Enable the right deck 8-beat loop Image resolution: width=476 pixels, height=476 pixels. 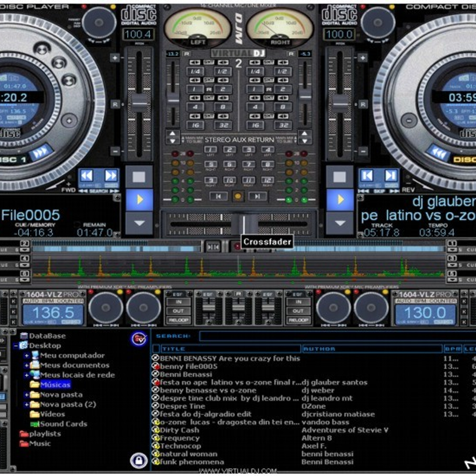point(282,107)
